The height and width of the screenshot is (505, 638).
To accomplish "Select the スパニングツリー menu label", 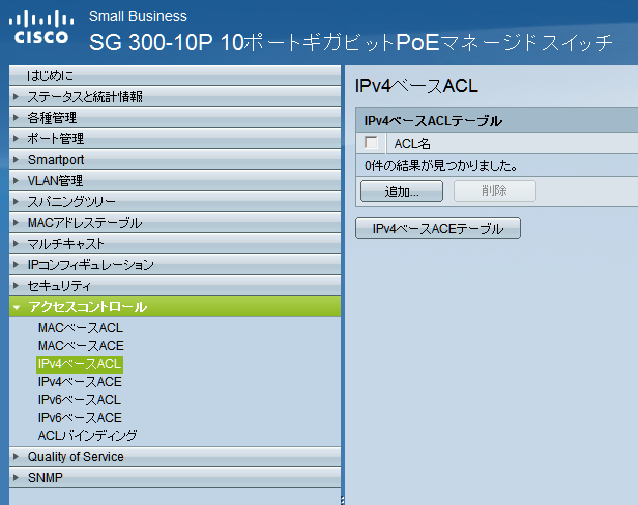I will pyautogui.click(x=72, y=201).
